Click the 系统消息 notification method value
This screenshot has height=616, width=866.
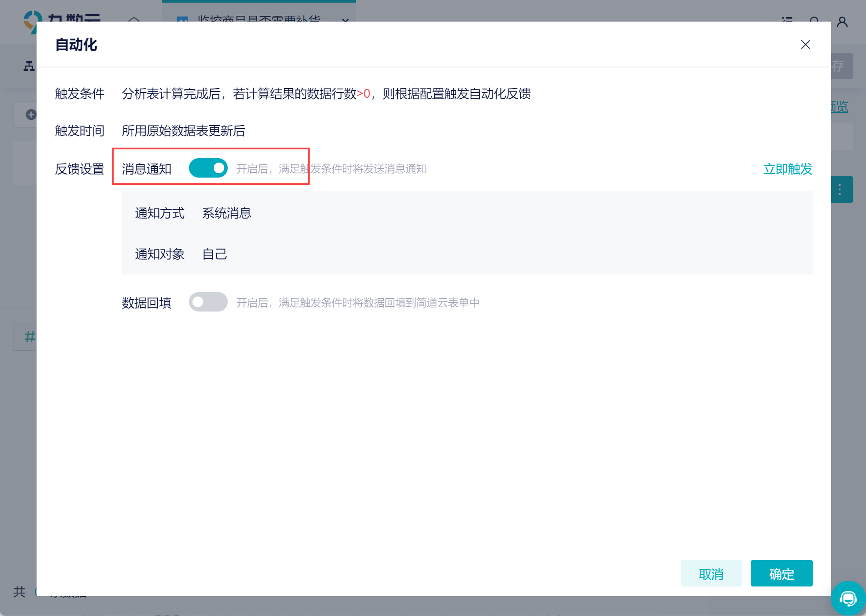(226, 213)
